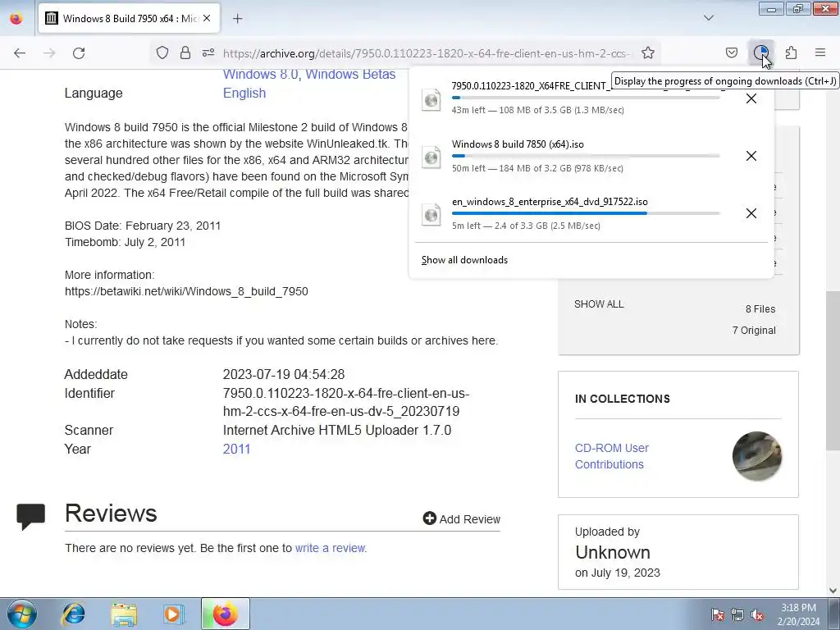The image size is (840, 630).
Task: Click '7 Original' count text
Action: pos(754,331)
